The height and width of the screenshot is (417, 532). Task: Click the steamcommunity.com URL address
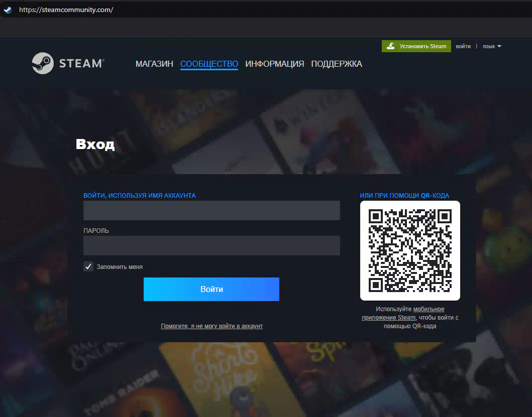tap(66, 10)
